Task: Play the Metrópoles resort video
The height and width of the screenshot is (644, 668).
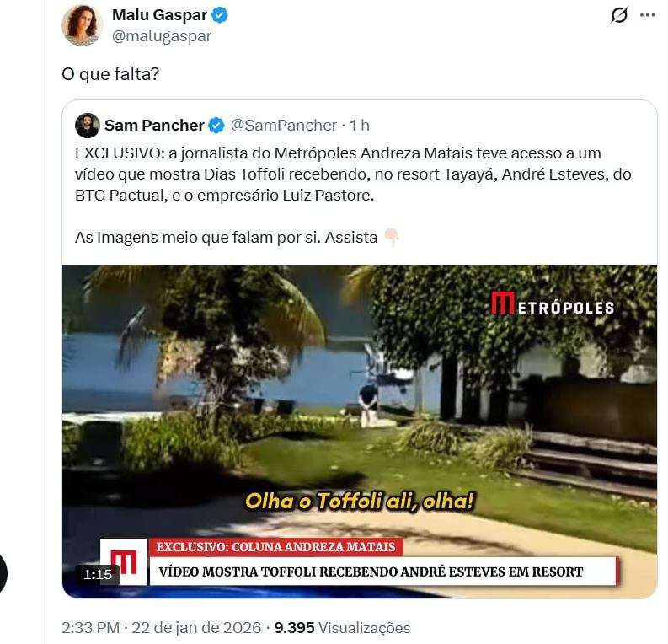Action: click(x=360, y=432)
